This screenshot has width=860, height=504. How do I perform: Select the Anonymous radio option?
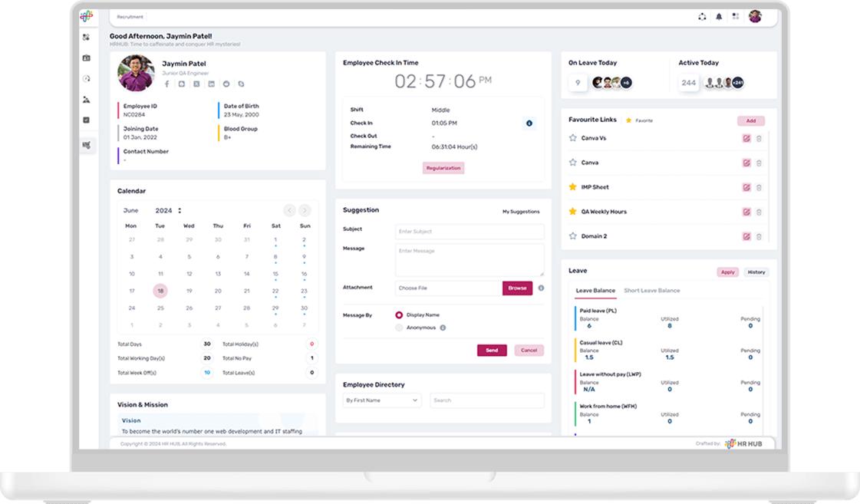tap(399, 328)
